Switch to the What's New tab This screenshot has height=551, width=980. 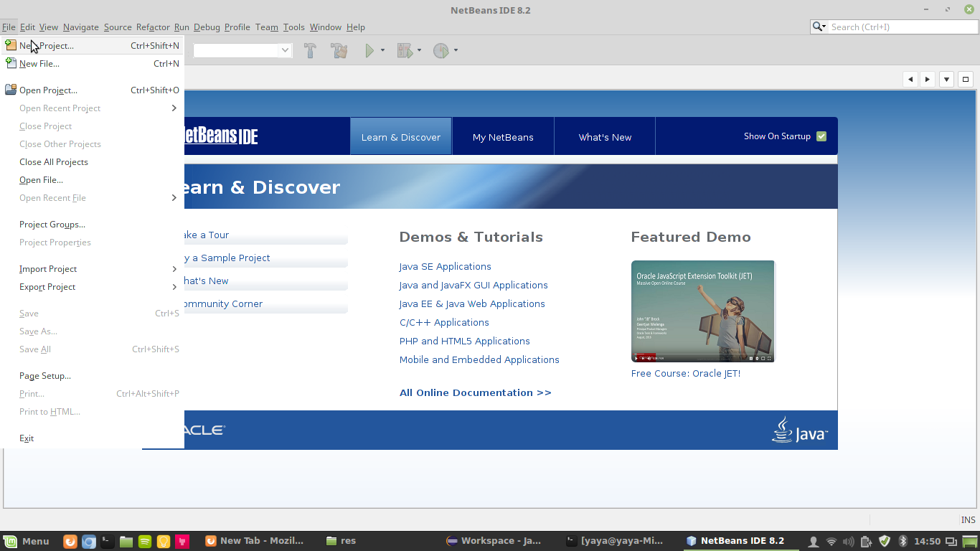[x=605, y=137]
